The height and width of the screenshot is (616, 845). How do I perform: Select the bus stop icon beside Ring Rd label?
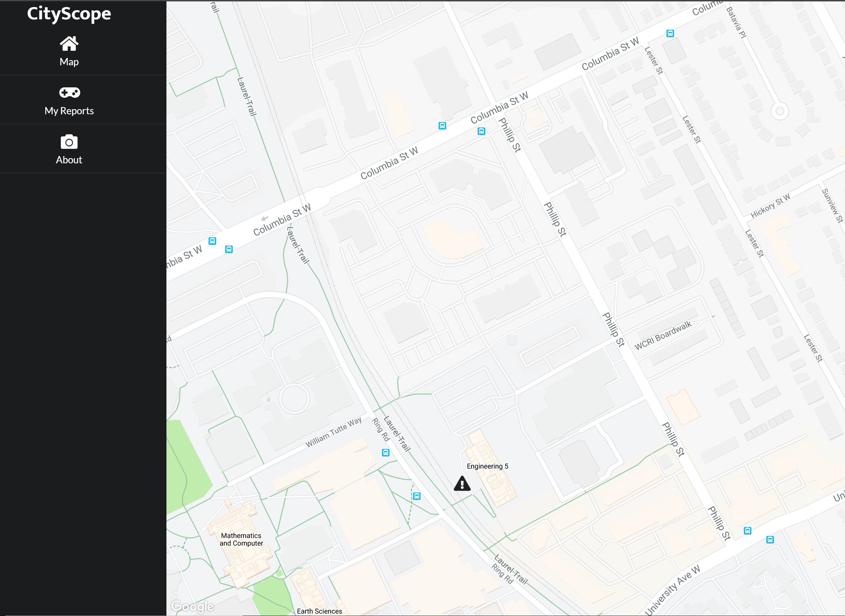(x=386, y=453)
